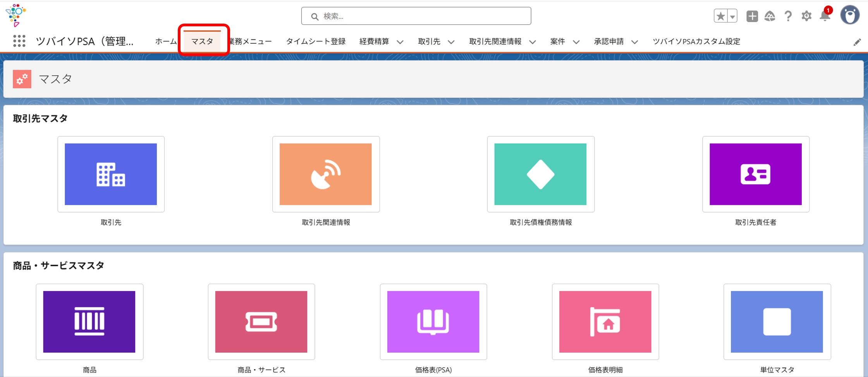Click the 取引先債権債務情報 label
This screenshot has height=377, width=868.
[541, 222]
